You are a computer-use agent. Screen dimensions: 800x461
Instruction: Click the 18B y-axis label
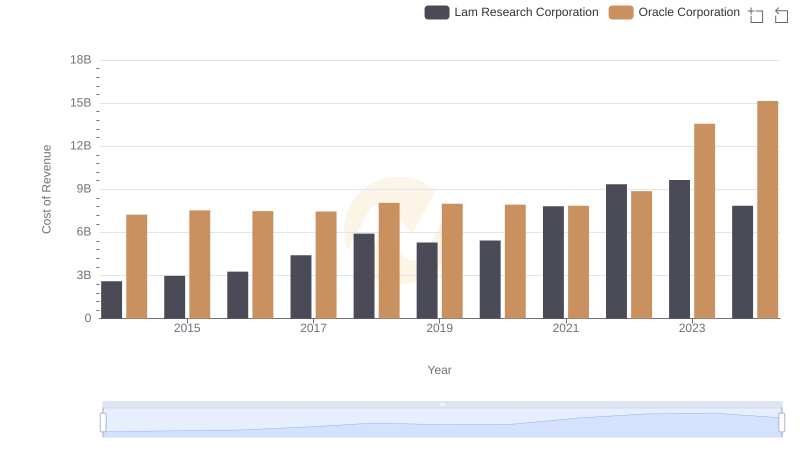pos(81,60)
